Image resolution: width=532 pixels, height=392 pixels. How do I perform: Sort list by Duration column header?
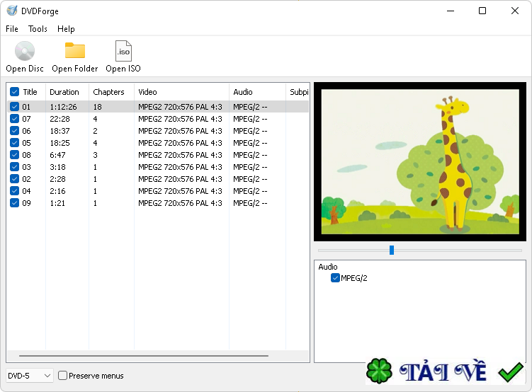coord(64,92)
